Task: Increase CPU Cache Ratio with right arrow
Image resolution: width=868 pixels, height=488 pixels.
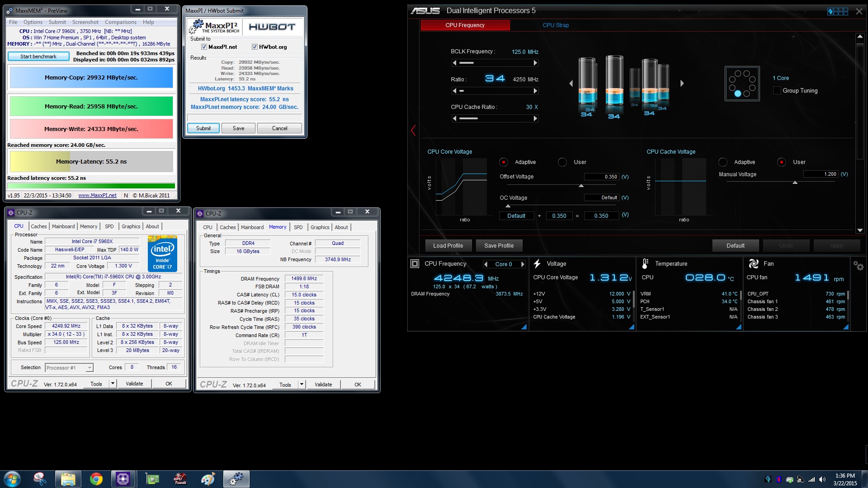Action: pos(536,118)
